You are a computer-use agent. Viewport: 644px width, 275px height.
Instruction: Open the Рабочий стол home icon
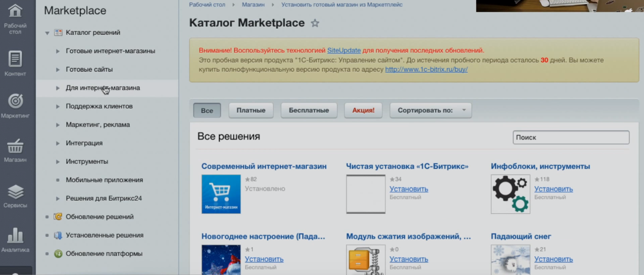[15, 11]
